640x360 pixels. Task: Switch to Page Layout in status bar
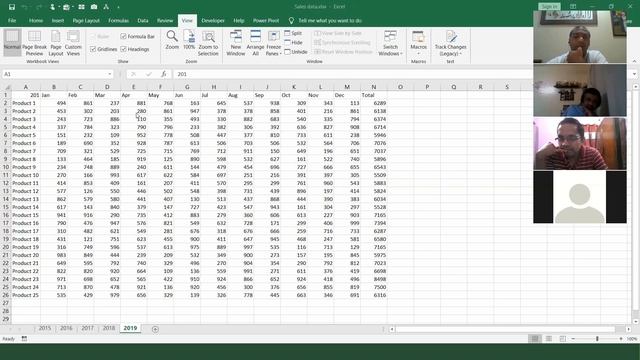549,339
